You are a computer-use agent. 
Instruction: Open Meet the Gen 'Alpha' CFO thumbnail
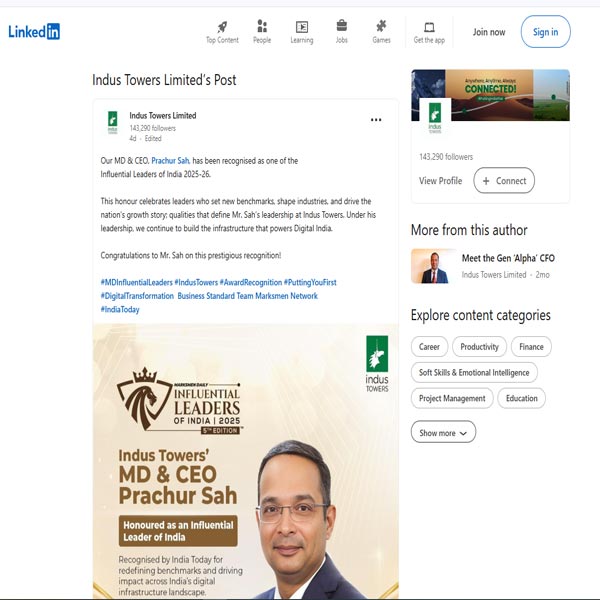(434, 266)
